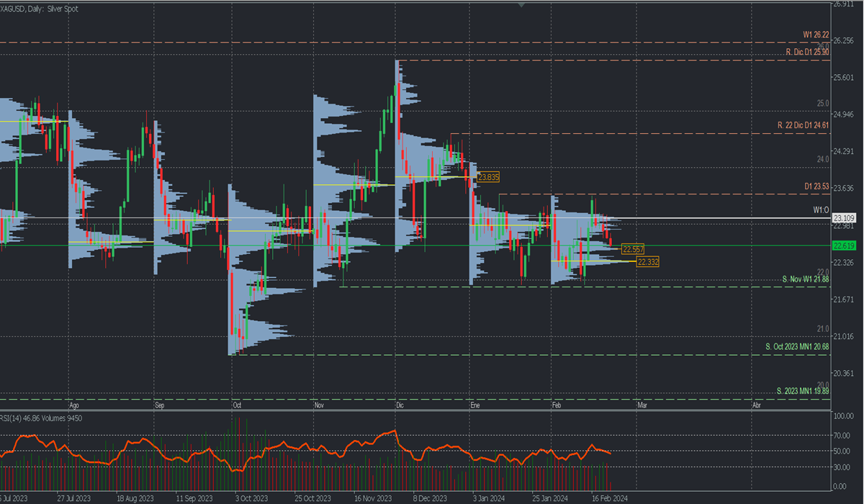Select the W1 26.22 resistance line label
Viewport: 864px width, 504px height.
coord(816,35)
